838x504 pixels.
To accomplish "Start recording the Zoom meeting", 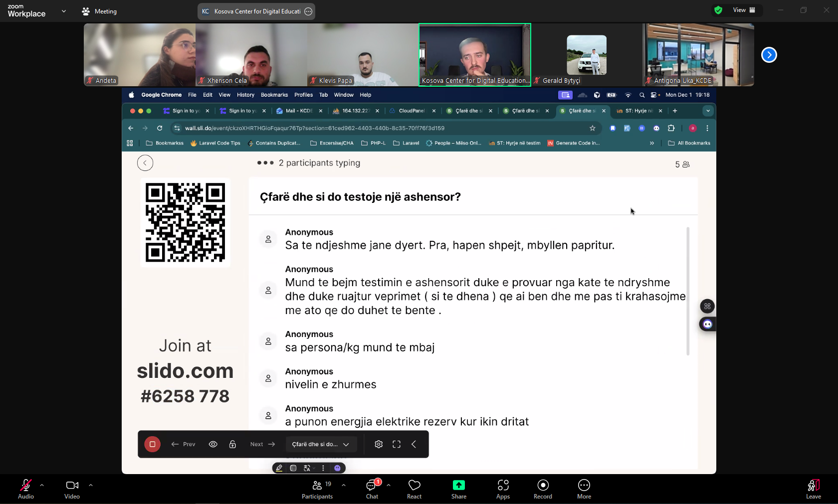I will [x=542, y=489].
